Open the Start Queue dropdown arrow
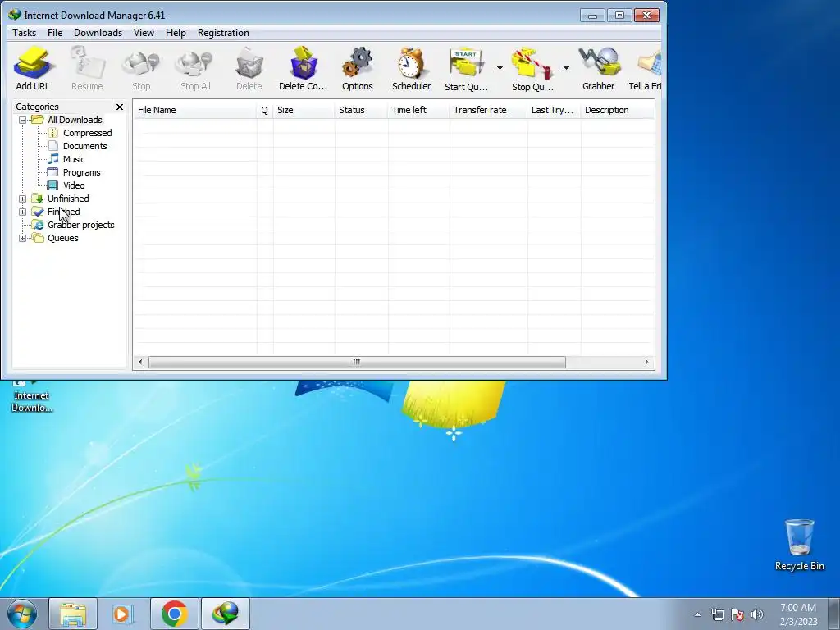840x630 pixels. click(x=500, y=68)
